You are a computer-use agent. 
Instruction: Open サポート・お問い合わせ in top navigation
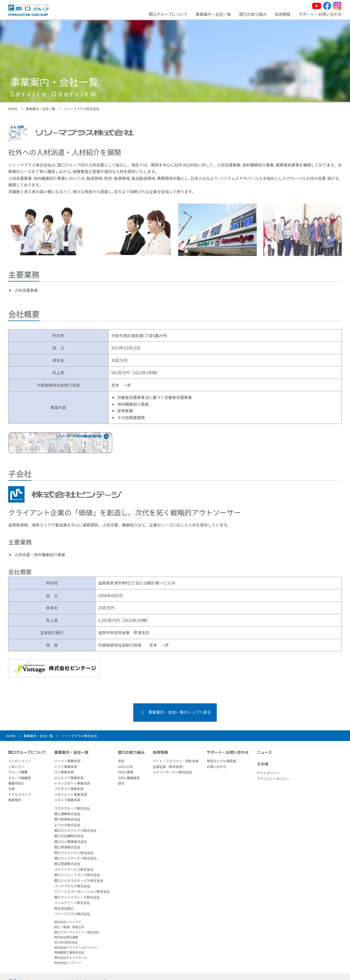click(320, 14)
